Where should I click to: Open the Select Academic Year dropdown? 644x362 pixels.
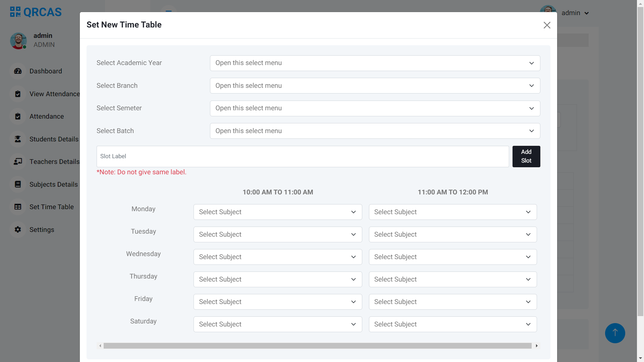click(x=375, y=63)
